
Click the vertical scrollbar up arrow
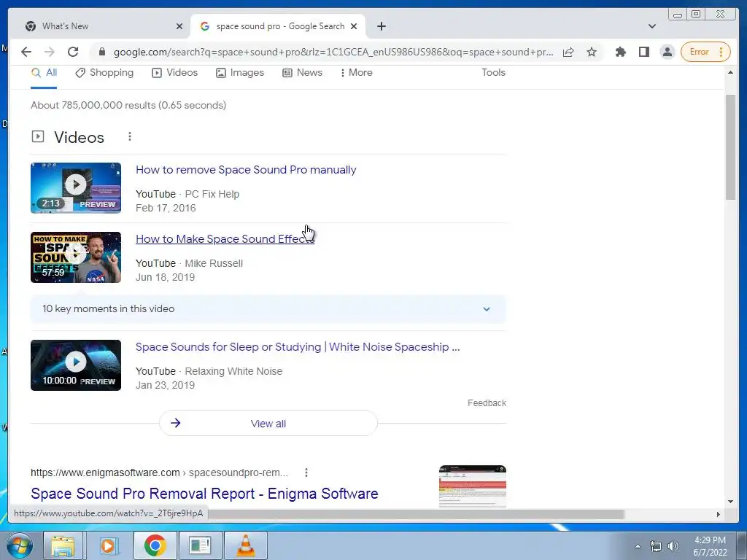tap(730, 72)
